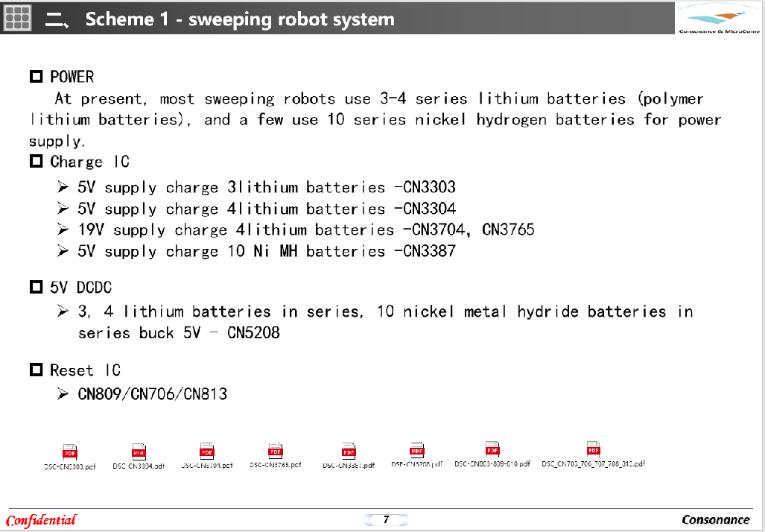Click the 'Charge IC' heading
The image size is (765, 532).
tap(90, 162)
